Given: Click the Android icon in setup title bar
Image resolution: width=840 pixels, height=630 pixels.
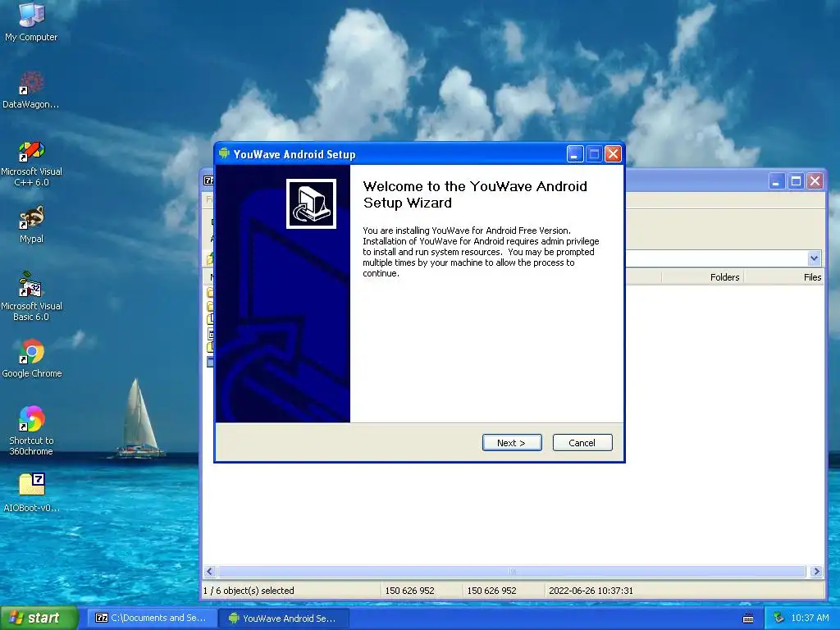Looking at the screenshot, I should tap(224, 153).
